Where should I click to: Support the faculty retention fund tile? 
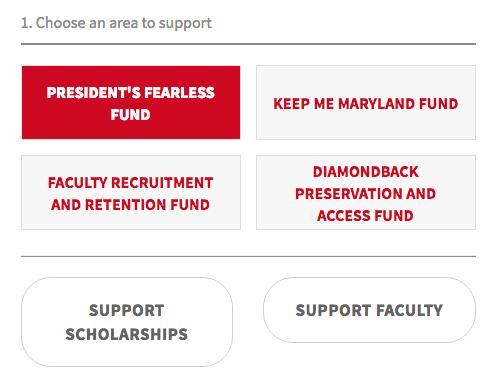(x=131, y=192)
